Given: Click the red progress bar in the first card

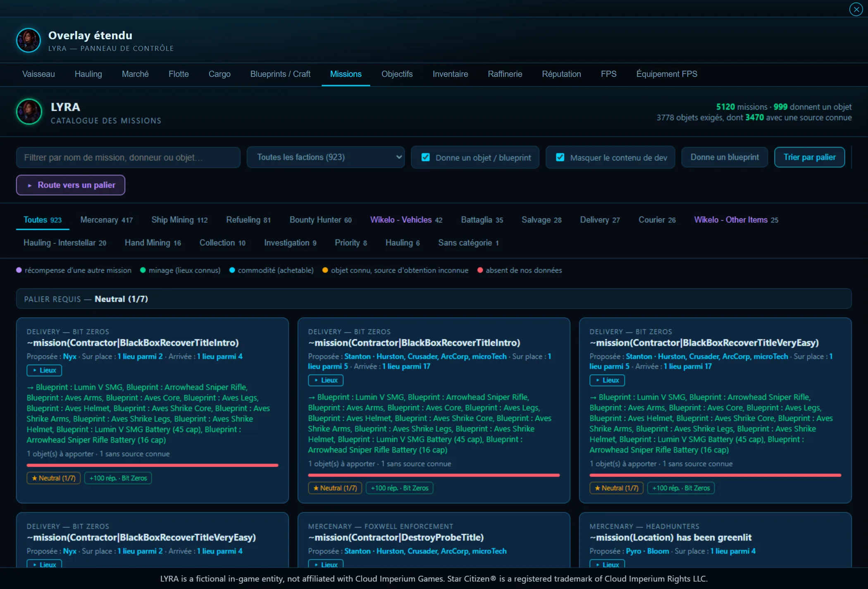Looking at the screenshot, I should [x=153, y=465].
